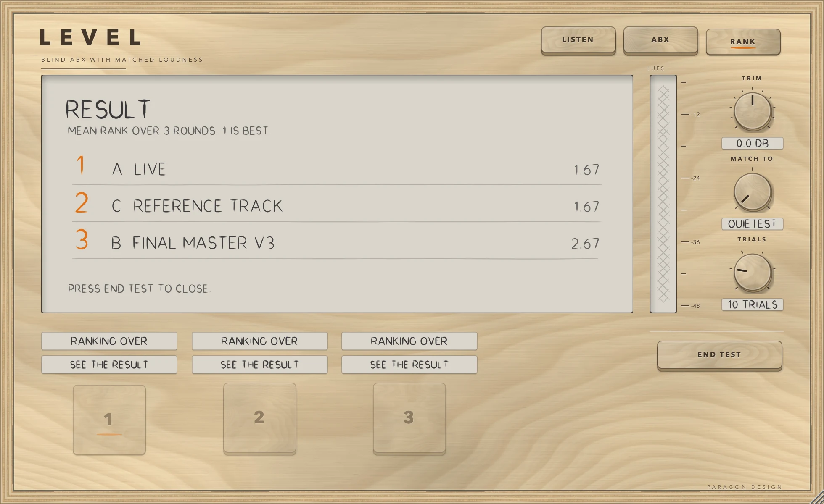Click RANKING OVER label above pad 1

point(109,341)
